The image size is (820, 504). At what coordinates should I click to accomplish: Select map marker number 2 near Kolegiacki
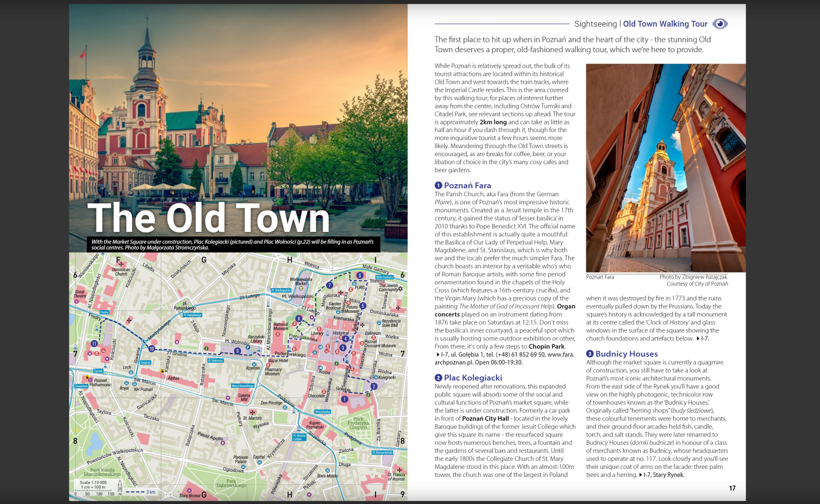(374, 387)
